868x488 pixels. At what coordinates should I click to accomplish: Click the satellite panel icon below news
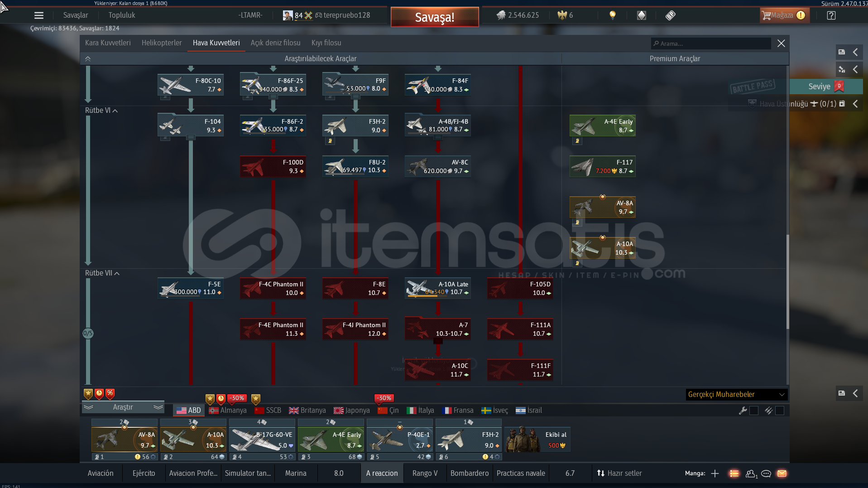point(842,69)
